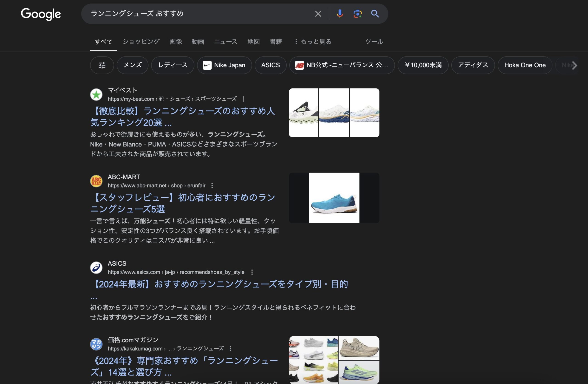Viewport: 588px width, 384px height.
Task: Open the 【スタッフレビュー】初心者におすすめ result
Action: coord(183,203)
